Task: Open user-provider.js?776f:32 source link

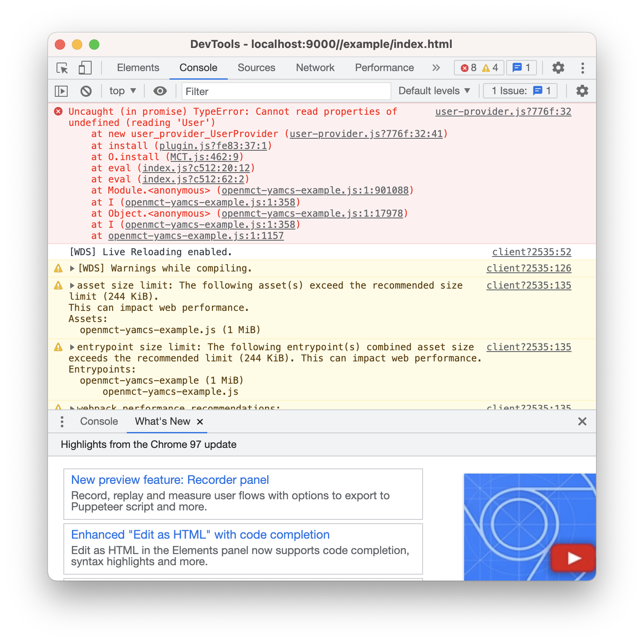Action: [x=502, y=111]
